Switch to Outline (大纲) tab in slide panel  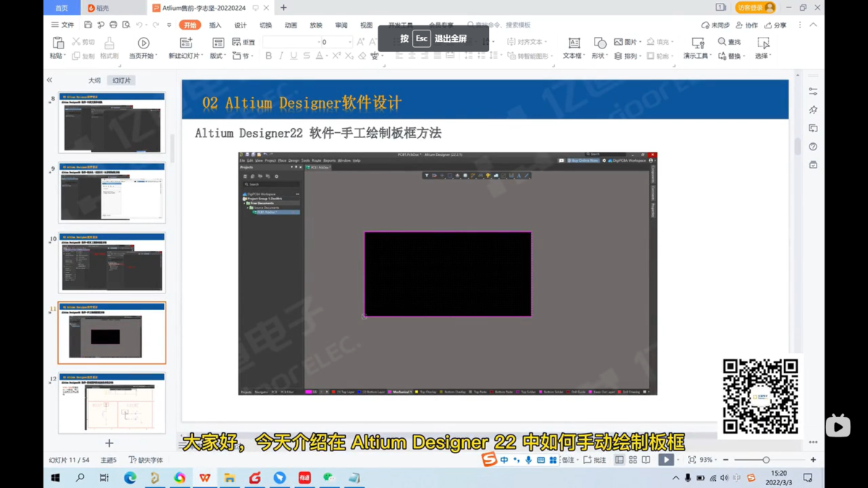[94, 80]
